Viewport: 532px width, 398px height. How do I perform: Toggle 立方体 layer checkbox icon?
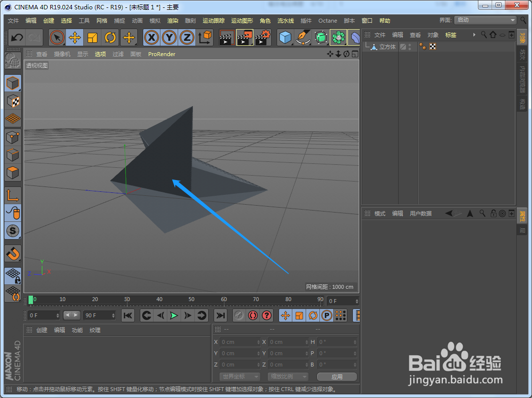point(403,47)
